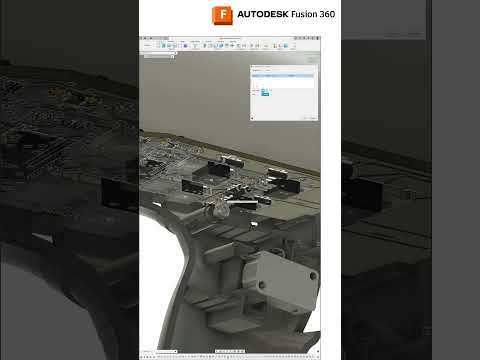Click the viewport navigation bar

pyautogui.click(x=230, y=351)
